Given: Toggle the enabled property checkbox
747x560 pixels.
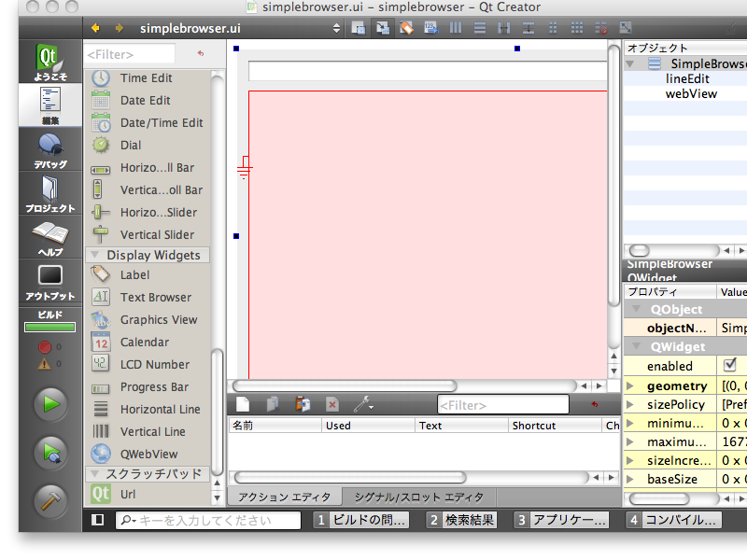Looking at the screenshot, I should click(x=730, y=365).
